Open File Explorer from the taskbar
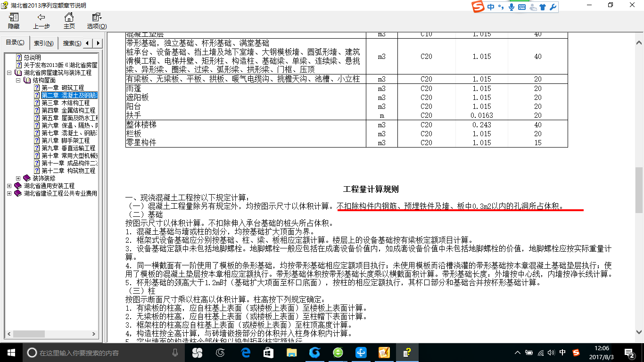Image resolution: width=644 pixels, height=362 pixels. click(x=291, y=353)
